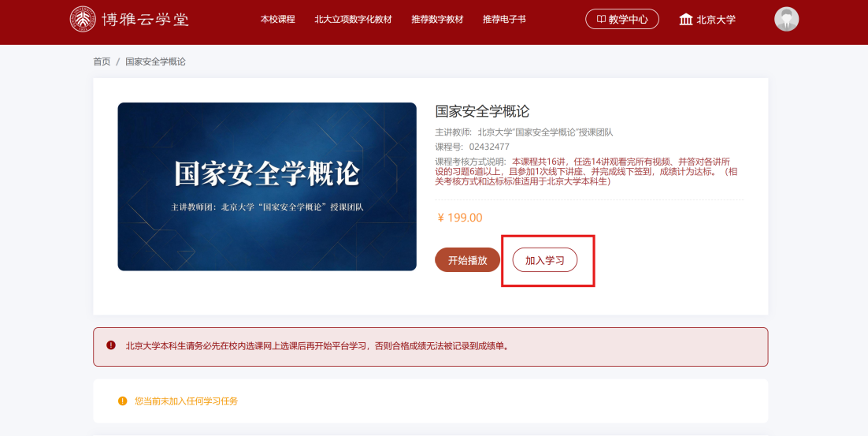
Task: Open 本校课程 menu item
Action: click(x=277, y=20)
